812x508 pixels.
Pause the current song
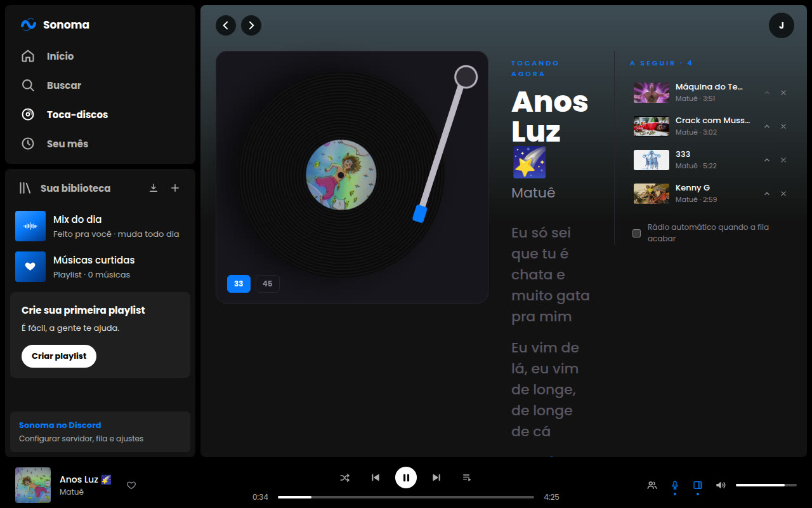[x=406, y=478]
